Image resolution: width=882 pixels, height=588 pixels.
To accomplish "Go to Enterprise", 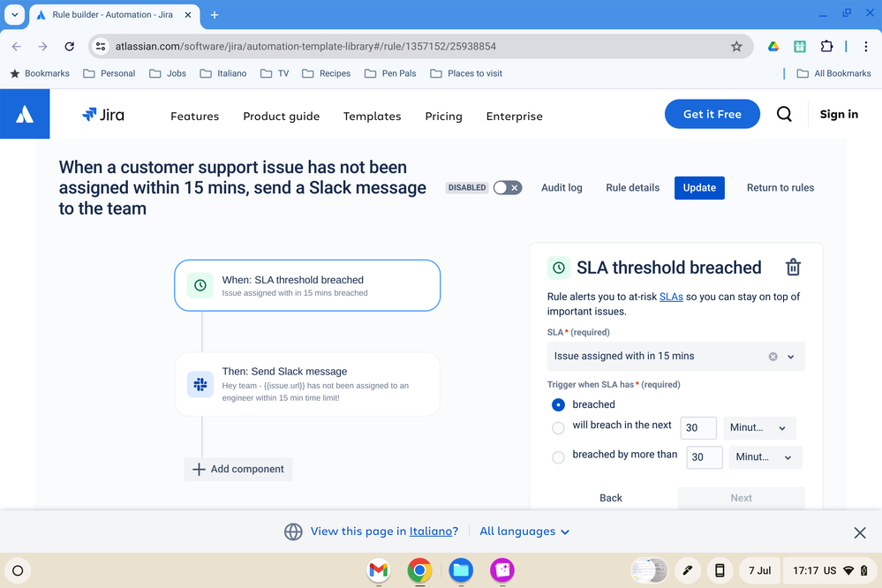I will pyautogui.click(x=515, y=116).
